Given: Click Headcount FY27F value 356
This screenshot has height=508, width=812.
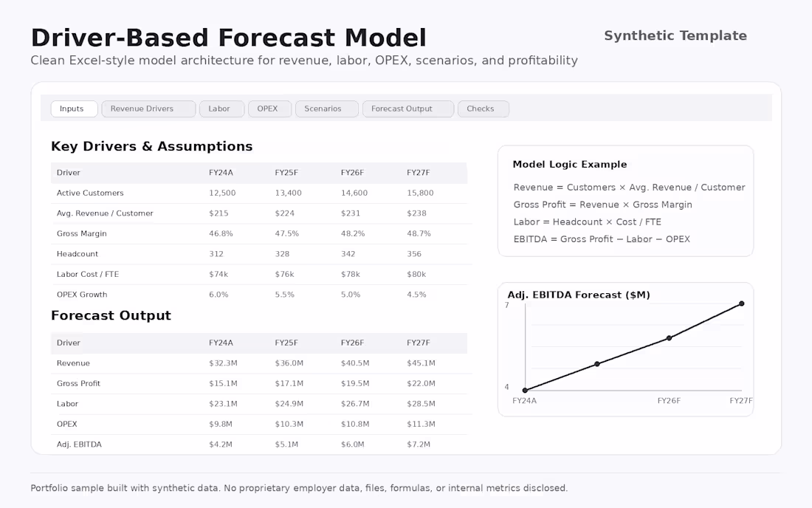Looking at the screenshot, I should (x=414, y=254).
